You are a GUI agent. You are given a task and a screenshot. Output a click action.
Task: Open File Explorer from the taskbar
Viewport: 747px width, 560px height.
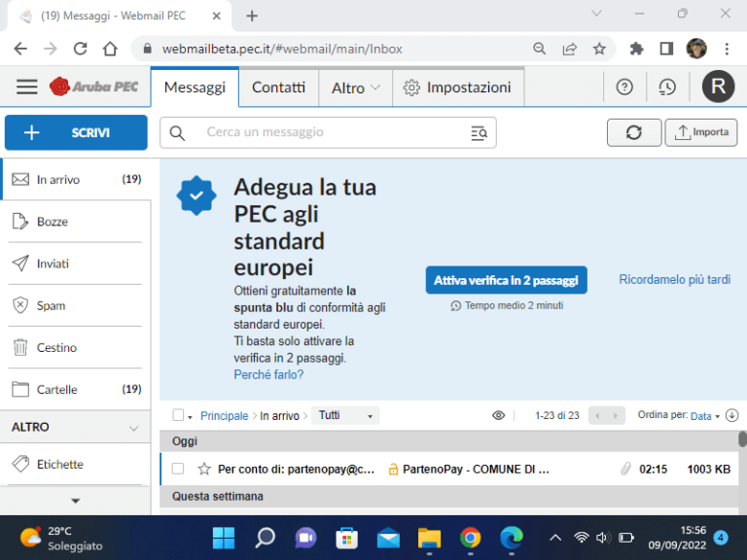pos(429,538)
